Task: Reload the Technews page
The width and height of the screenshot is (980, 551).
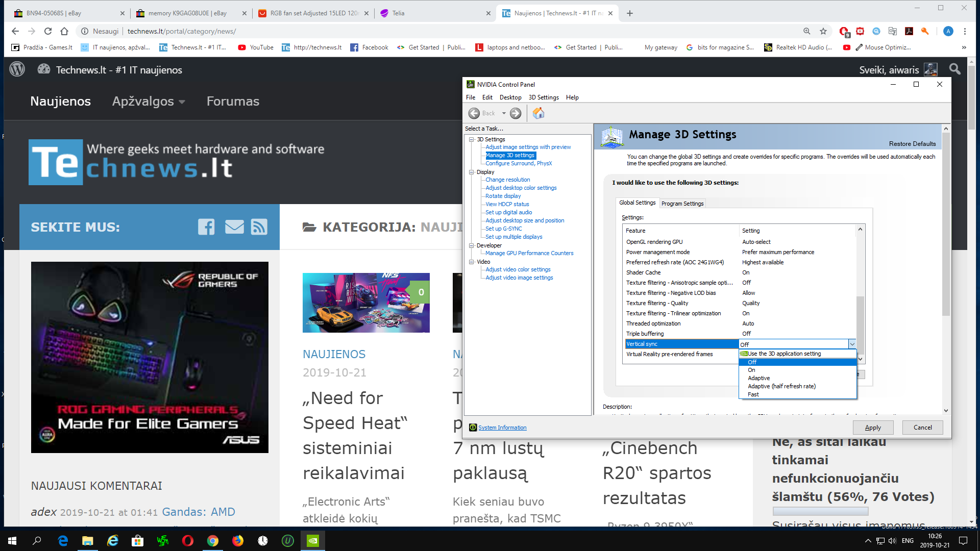Action: coord(48,31)
